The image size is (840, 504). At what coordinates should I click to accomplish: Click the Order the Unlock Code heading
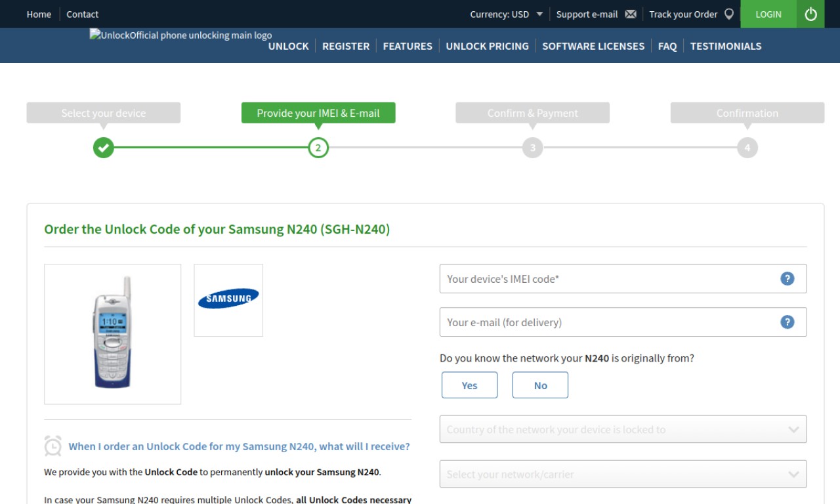(217, 229)
